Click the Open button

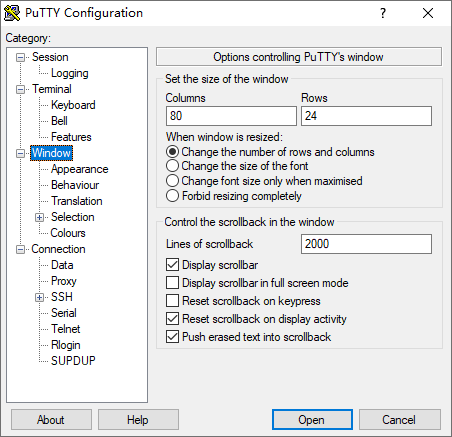(x=312, y=420)
